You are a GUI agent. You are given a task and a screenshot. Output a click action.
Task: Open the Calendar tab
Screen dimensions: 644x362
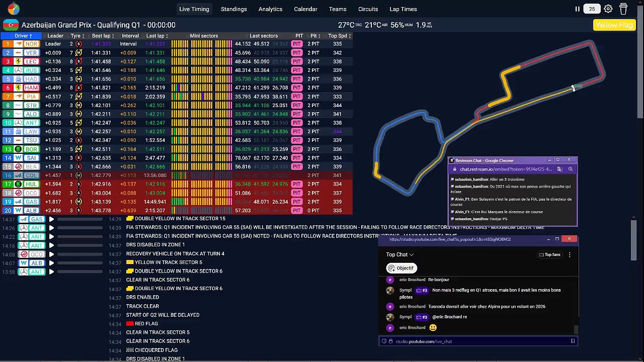pos(305,9)
